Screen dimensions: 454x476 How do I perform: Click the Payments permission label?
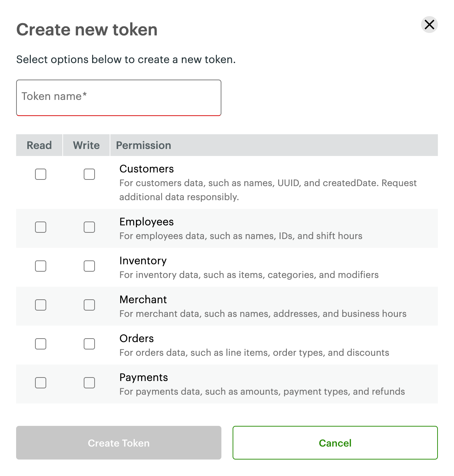coord(144,377)
